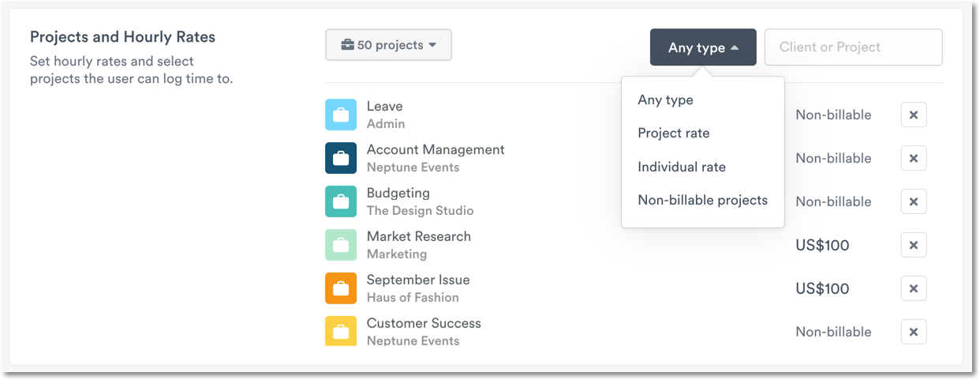Viewport: 980px width, 380px height.
Task: Click the September Issue orange briefcase icon
Action: click(341, 288)
